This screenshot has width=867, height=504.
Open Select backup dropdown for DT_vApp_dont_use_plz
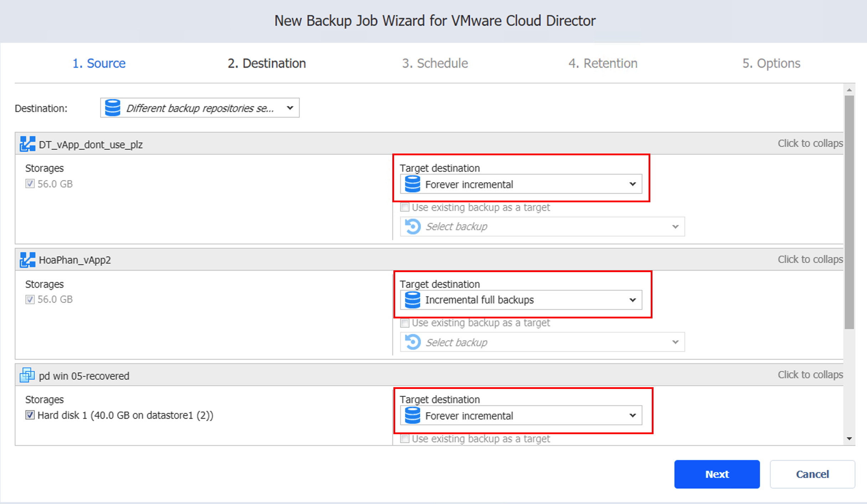coord(542,227)
